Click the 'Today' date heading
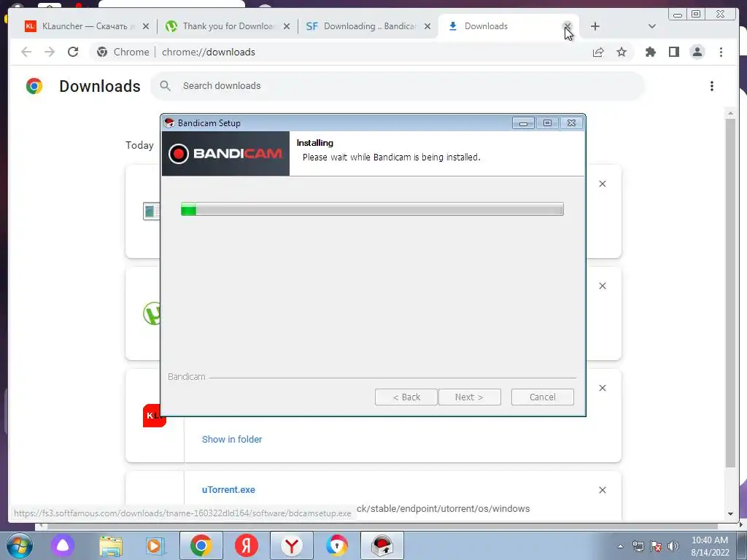The width and height of the screenshot is (747, 560). pos(139,145)
